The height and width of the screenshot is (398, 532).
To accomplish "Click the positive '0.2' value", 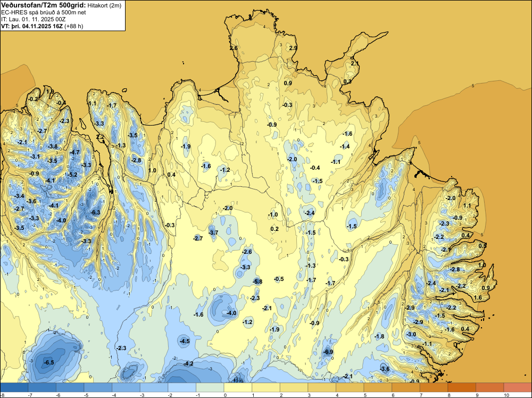I will 275,229.
